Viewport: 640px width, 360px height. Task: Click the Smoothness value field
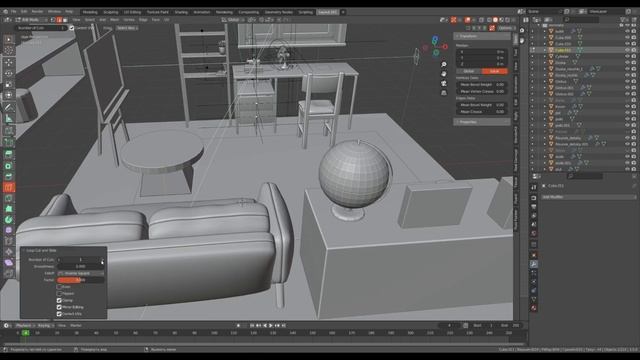click(80, 266)
